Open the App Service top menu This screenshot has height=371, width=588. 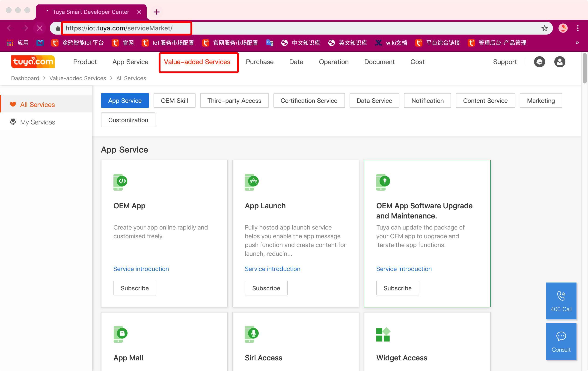point(130,62)
